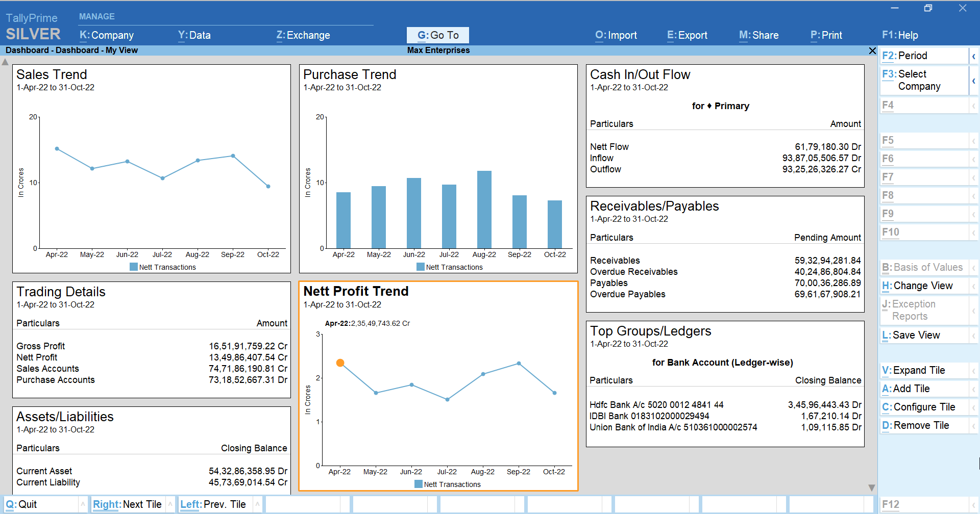Expand the chevron beside F3 Select Company
The image size is (980, 514).
pos(974,81)
